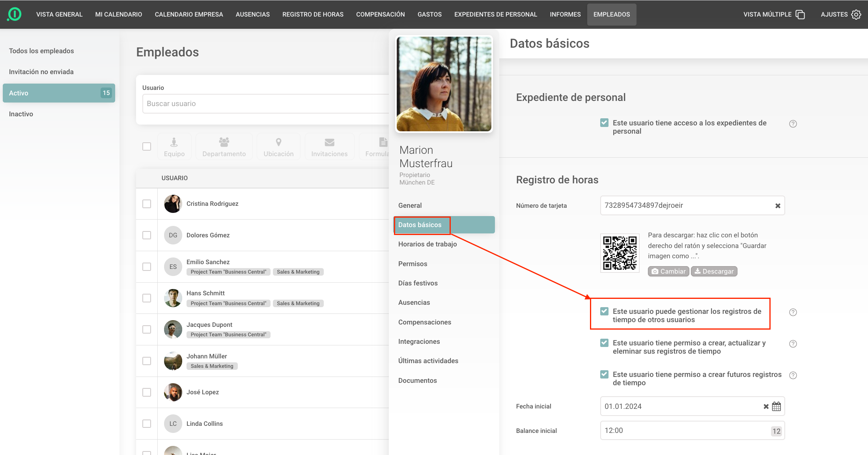
Task: Uncheck access to expedientes de personal
Action: coord(604,123)
